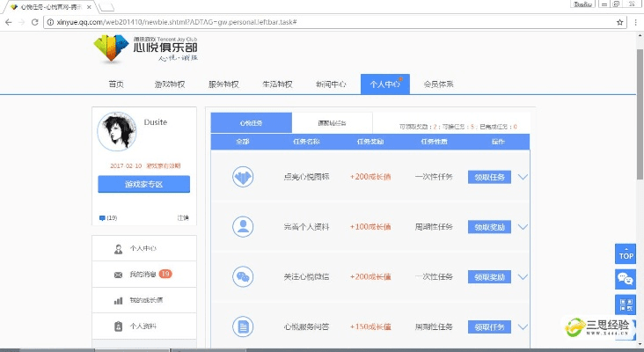Open the 生活特权 navigation item
Viewport: 644px width, 352px height.
tap(277, 84)
